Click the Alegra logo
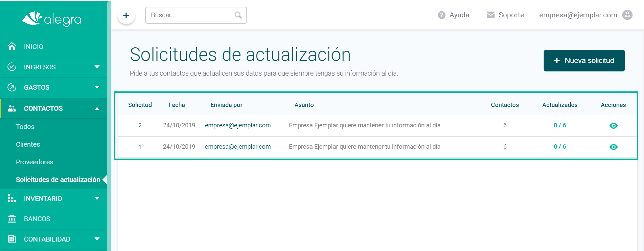Viewport: 644px width, 251px height. click(52, 19)
